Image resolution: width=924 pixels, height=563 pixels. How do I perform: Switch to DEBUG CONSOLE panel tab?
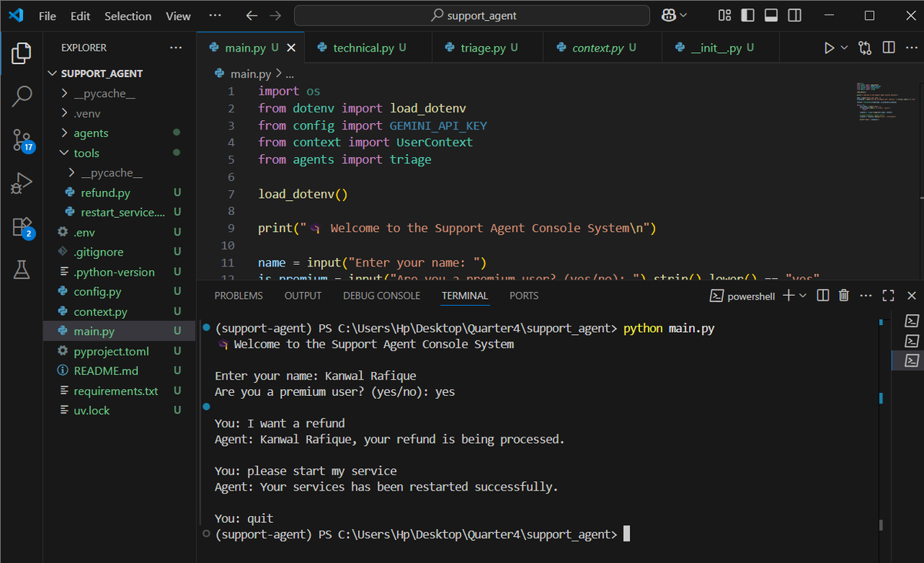click(381, 296)
